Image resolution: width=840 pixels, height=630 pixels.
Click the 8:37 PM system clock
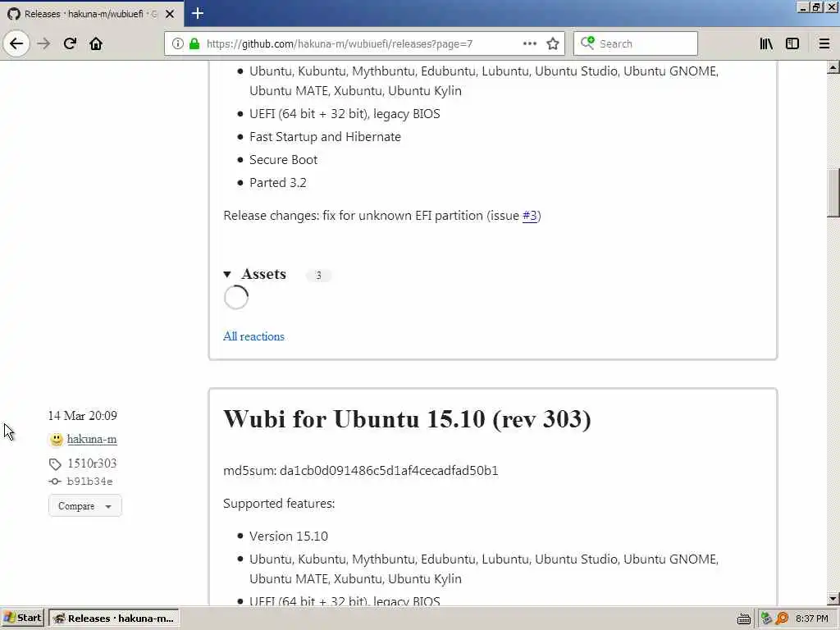click(x=811, y=619)
